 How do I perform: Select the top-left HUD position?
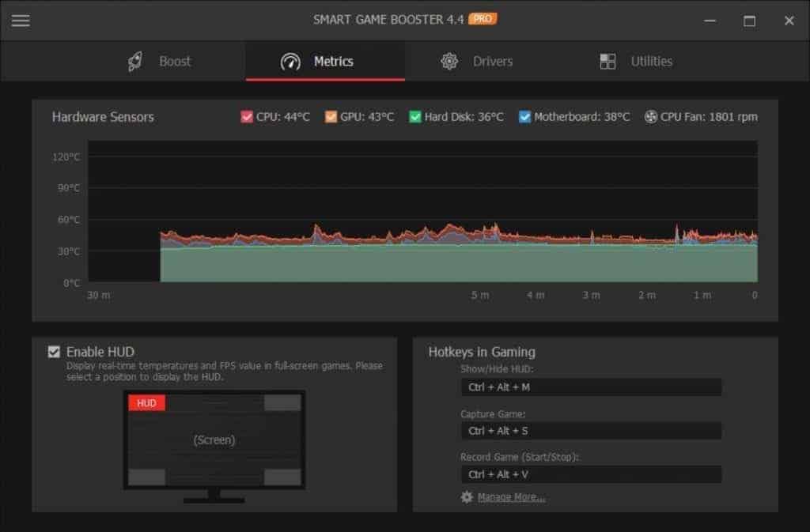[146, 402]
